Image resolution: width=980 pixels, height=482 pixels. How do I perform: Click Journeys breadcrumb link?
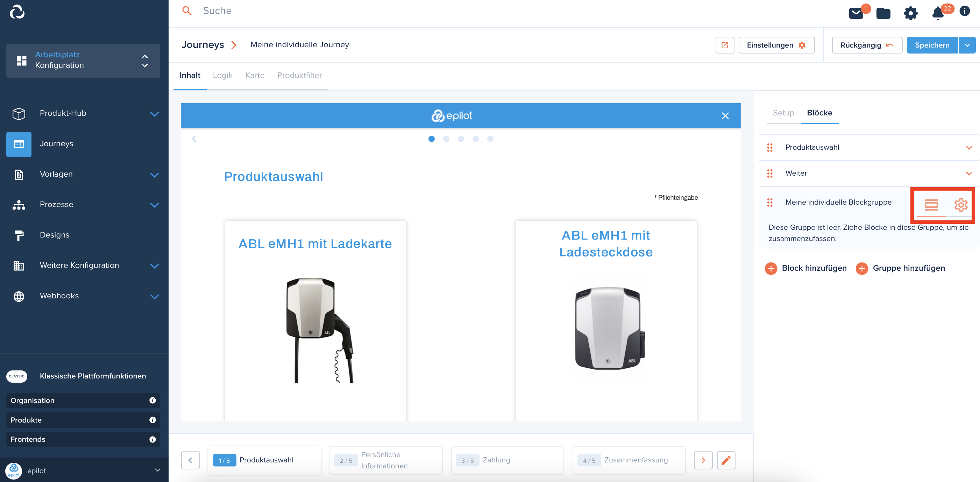click(203, 44)
